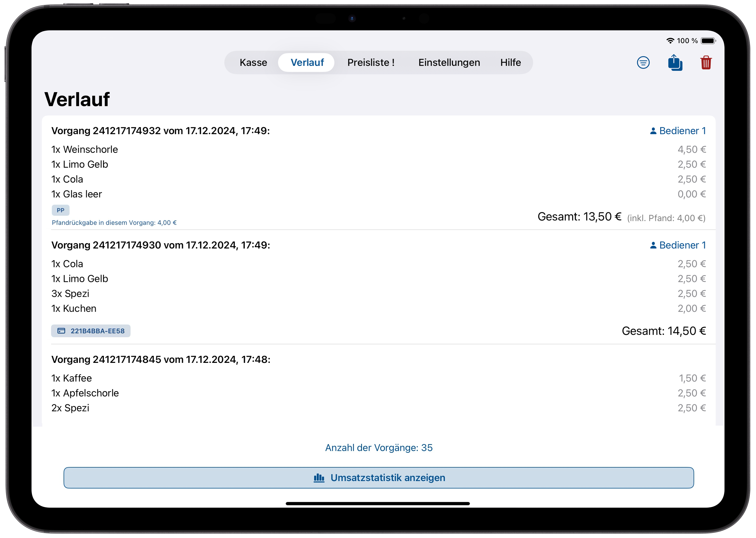Click the person icon in Vorgang 241217174932
The image size is (756, 538).
(653, 131)
